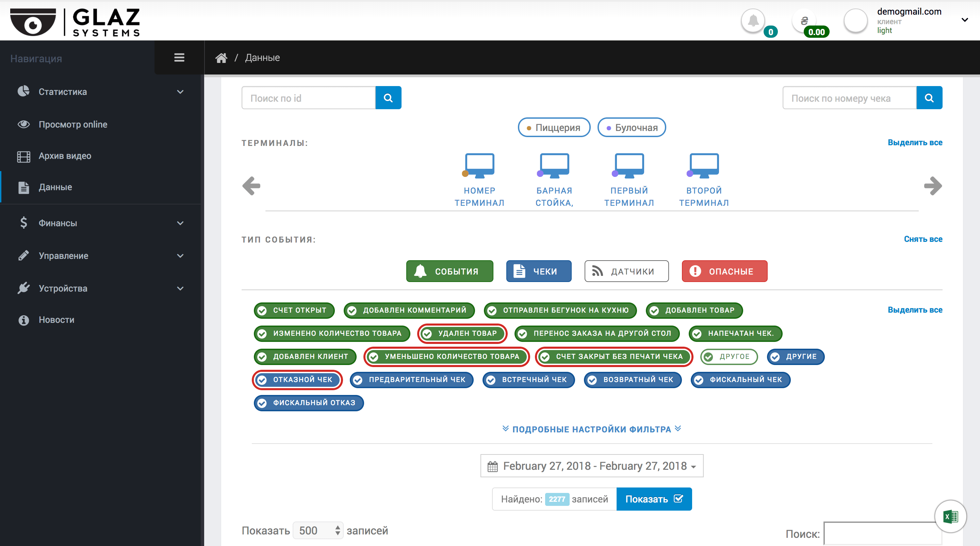Export to Excel using the round icon
The image size is (980, 546).
pyautogui.click(x=950, y=516)
